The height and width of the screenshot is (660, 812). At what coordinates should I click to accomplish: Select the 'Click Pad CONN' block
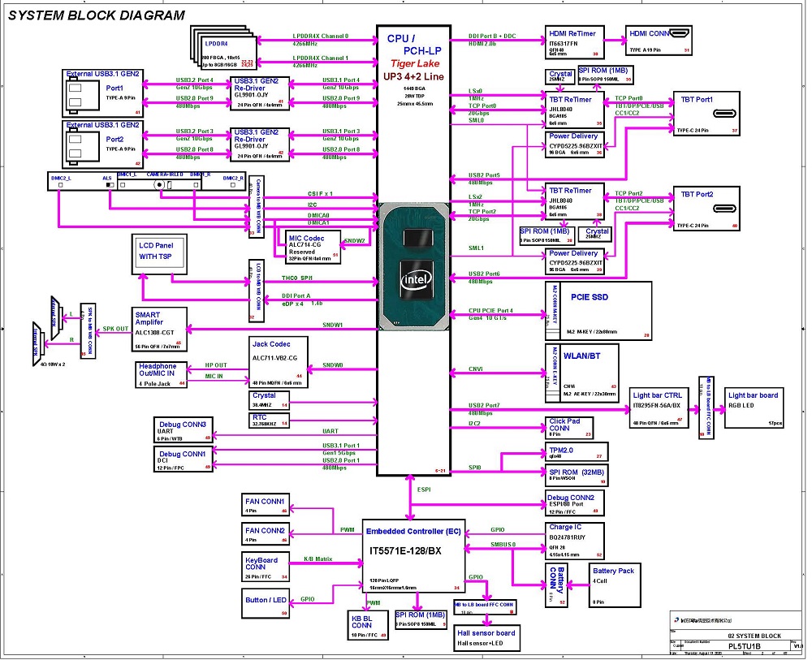[568, 428]
